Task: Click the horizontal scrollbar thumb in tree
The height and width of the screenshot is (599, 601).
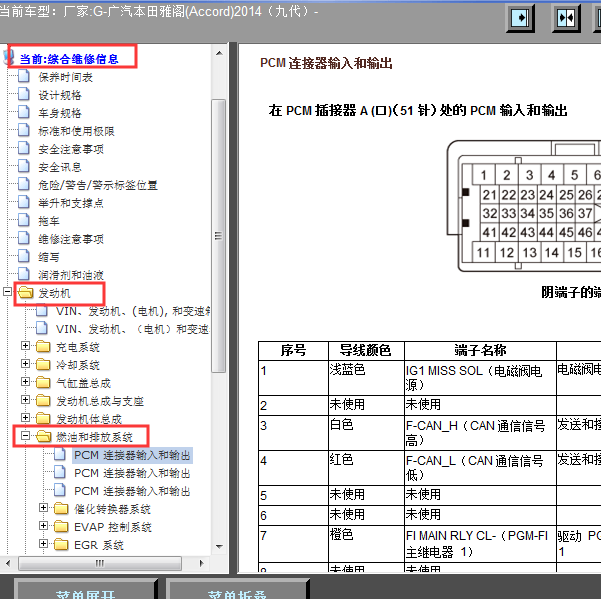Action: click(x=100, y=563)
